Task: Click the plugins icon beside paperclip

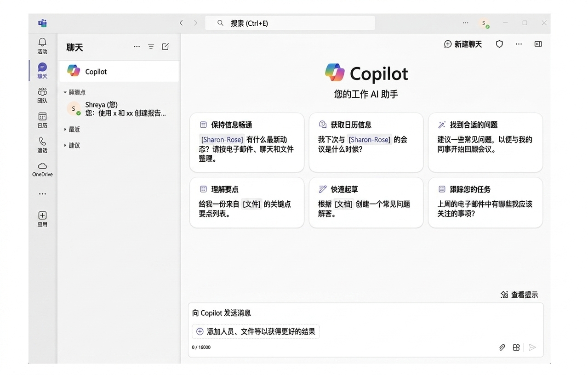Action: (x=516, y=347)
